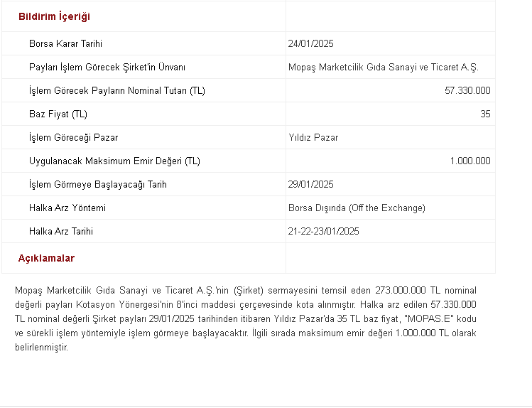Click the Bildirim İçeriği section heading
This screenshot has height=408, width=532.
[54, 16]
